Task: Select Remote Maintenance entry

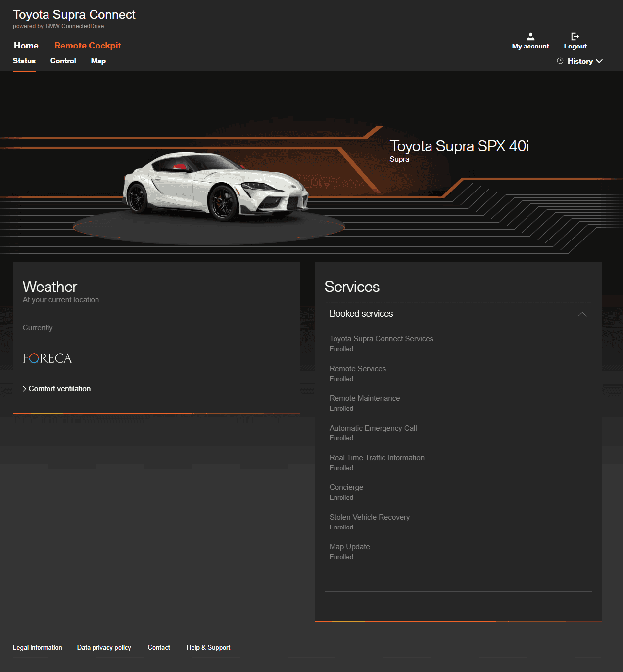Action: pyautogui.click(x=365, y=398)
